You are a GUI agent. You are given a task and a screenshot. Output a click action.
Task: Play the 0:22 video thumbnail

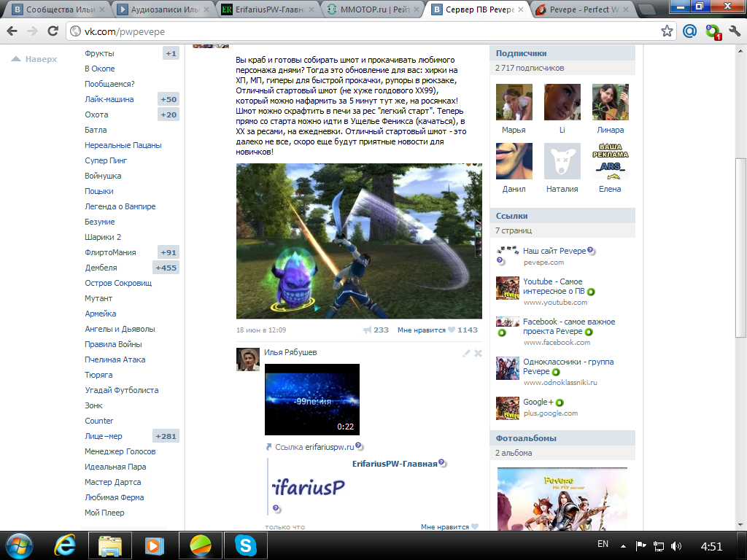coord(312,400)
